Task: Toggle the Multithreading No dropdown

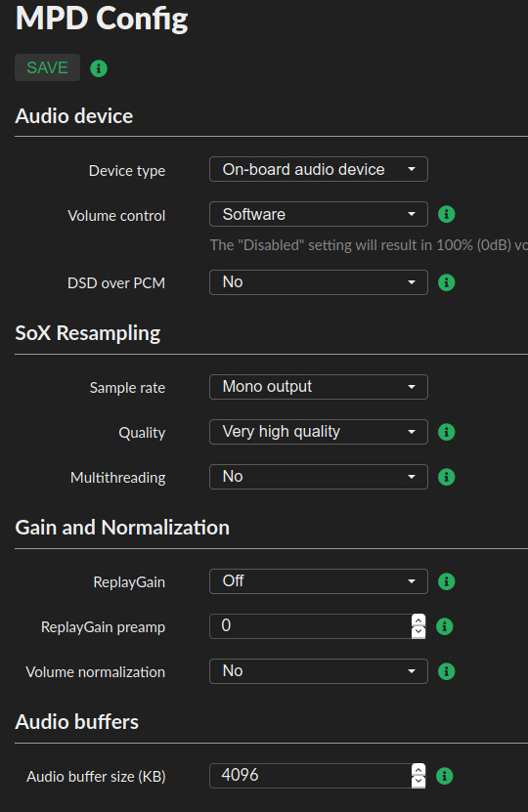Action: (318, 477)
